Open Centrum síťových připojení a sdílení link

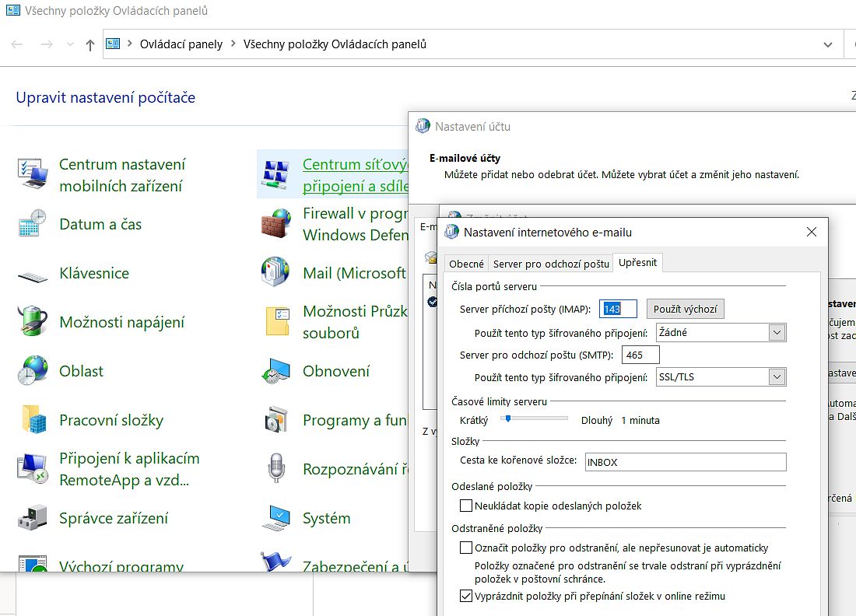point(355,175)
